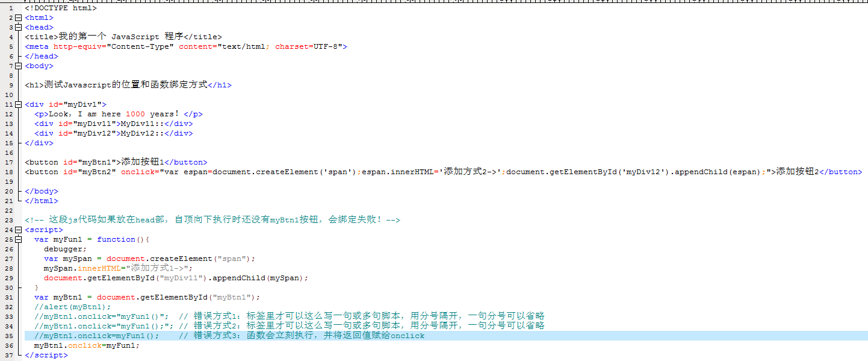Viewport: 868px width, 361px height.
Task: Click the <title> opening tag
Action: click(42, 37)
